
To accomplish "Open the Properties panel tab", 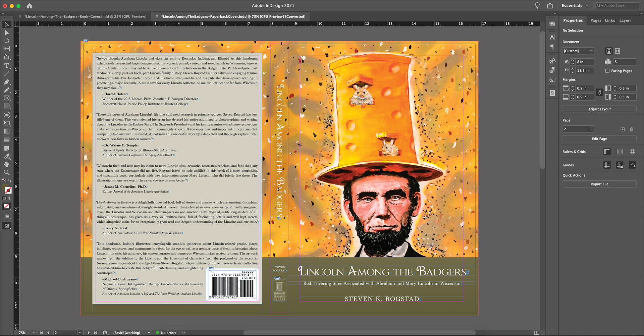I will click(x=573, y=20).
